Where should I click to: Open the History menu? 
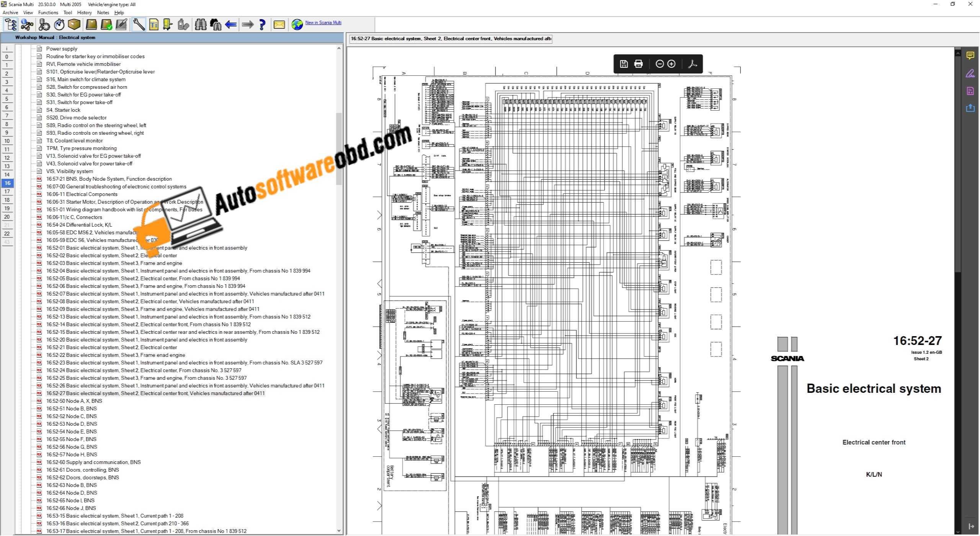pyautogui.click(x=85, y=13)
